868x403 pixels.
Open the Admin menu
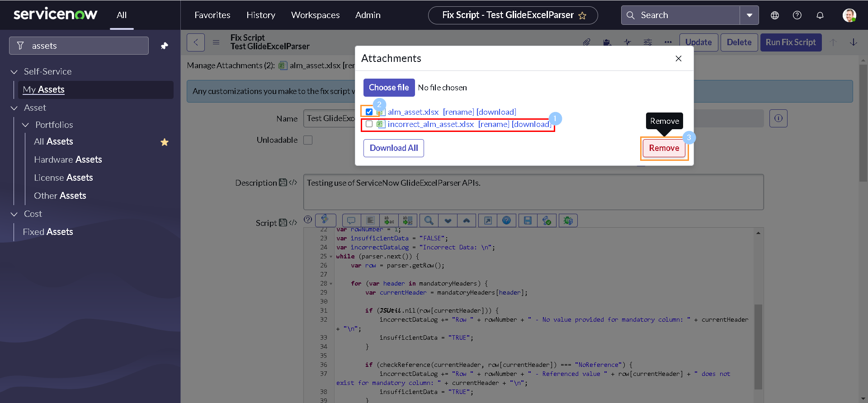click(x=368, y=15)
